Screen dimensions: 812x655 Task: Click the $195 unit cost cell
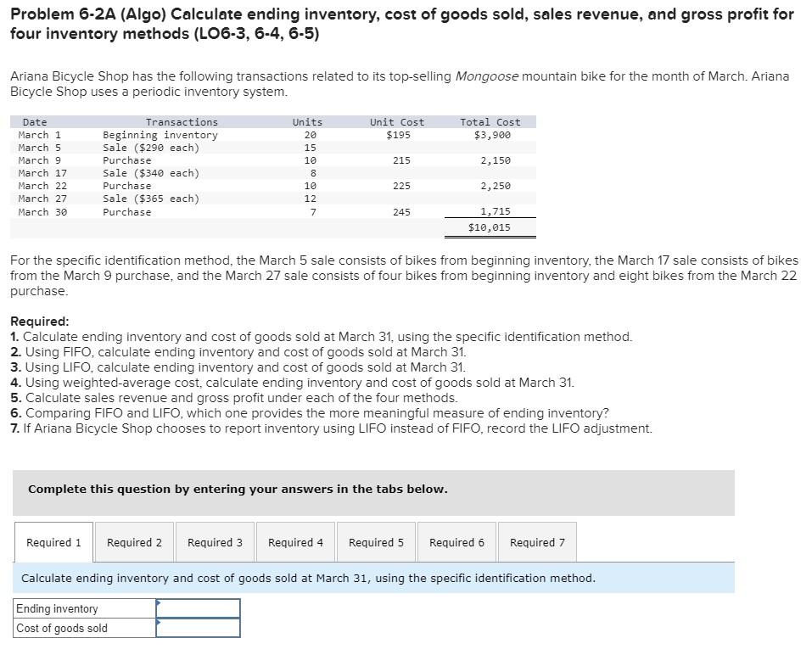pyautogui.click(x=398, y=135)
